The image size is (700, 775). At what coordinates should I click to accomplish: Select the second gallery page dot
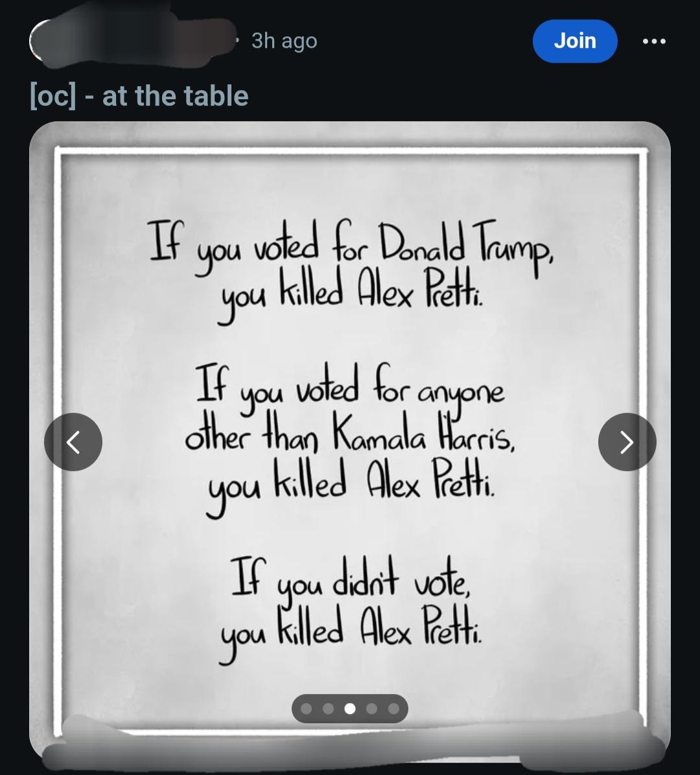click(x=328, y=709)
